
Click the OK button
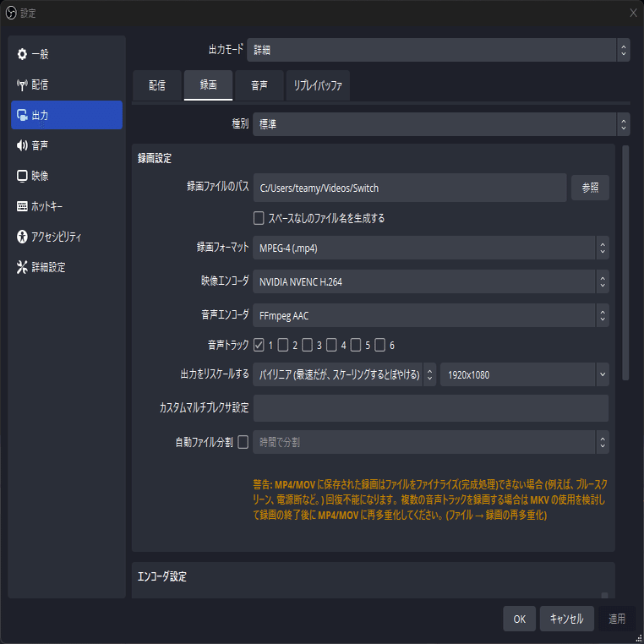pos(519,619)
